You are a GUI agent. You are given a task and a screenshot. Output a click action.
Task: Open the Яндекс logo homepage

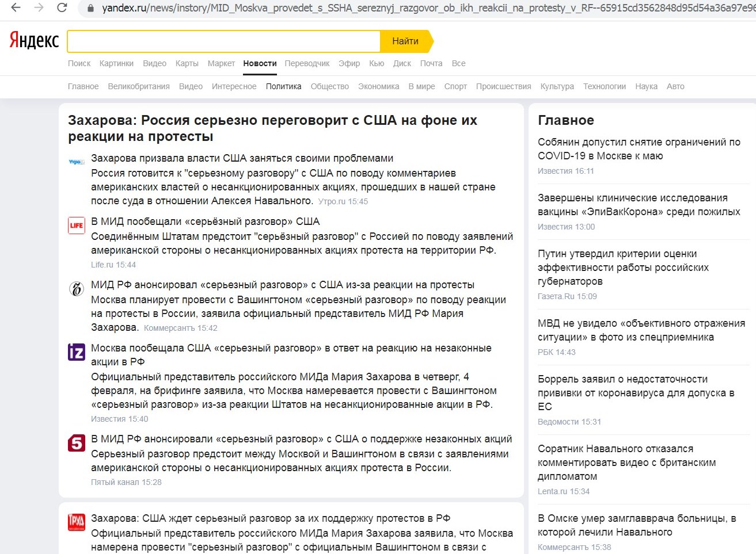coord(35,40)
